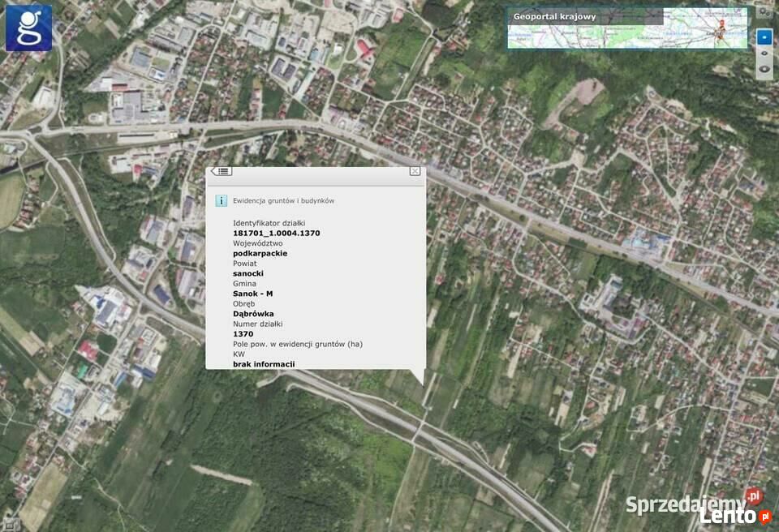Screen dimensions: 779x532
Task: Toggle the middle small-eye view button
Action: point(764,54)
